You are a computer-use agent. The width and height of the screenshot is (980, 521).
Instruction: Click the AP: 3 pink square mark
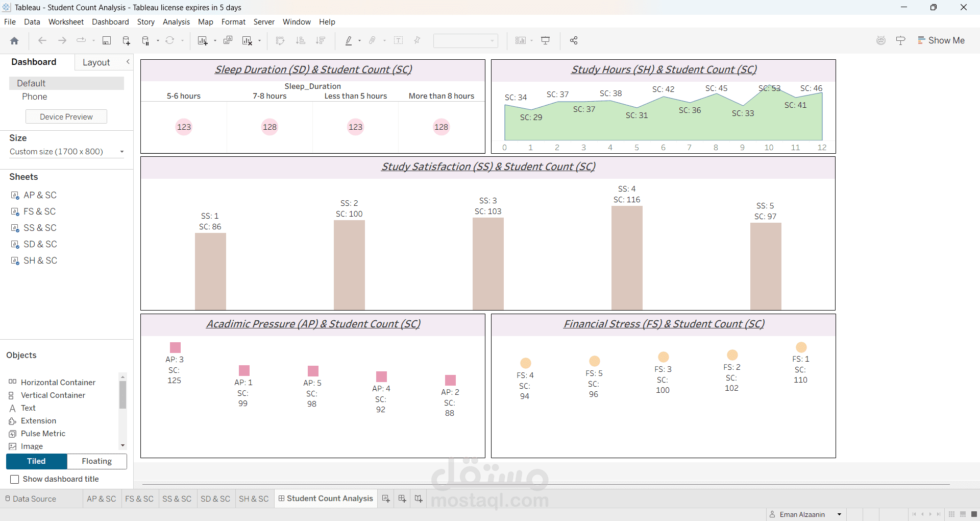point(175,347)
